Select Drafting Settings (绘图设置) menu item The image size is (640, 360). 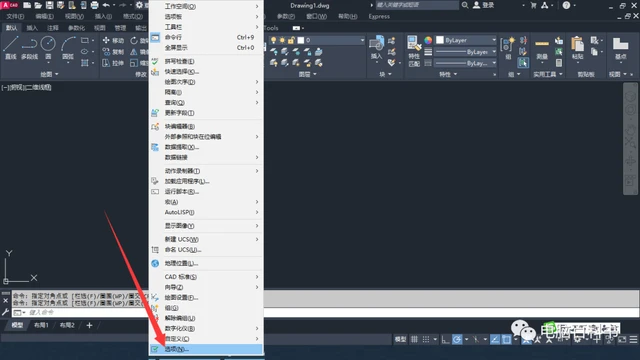tap(206, 298)
